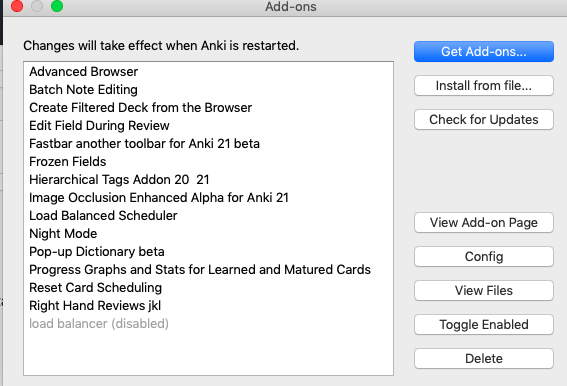This screenshot has width=567, height=386.
Task: Select Right Hand Reviews jkl add-on
Action: point(208,306)
